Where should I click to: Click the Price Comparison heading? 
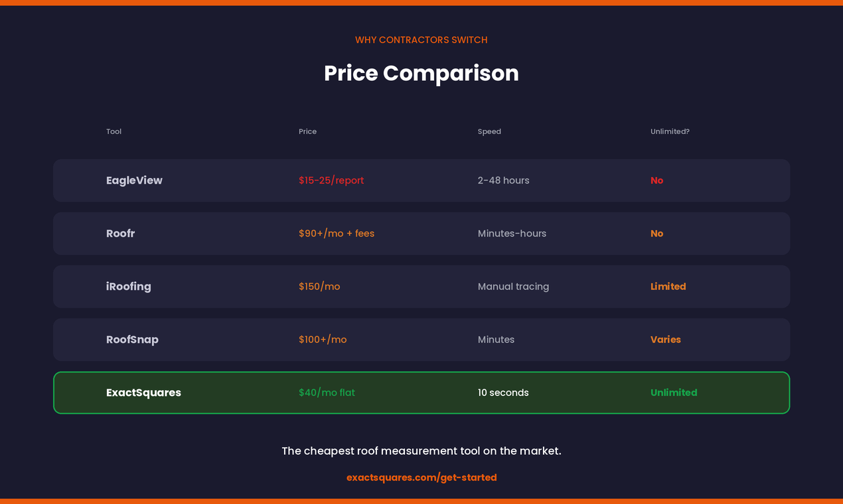[421, 73]
